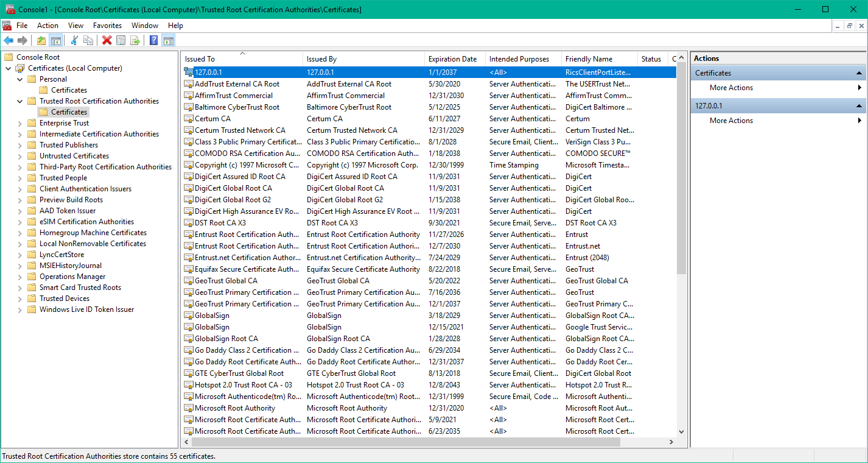Click the Cut scissors toolbar icon
This screenshot has height=463, width=868.
coord(74,40)
